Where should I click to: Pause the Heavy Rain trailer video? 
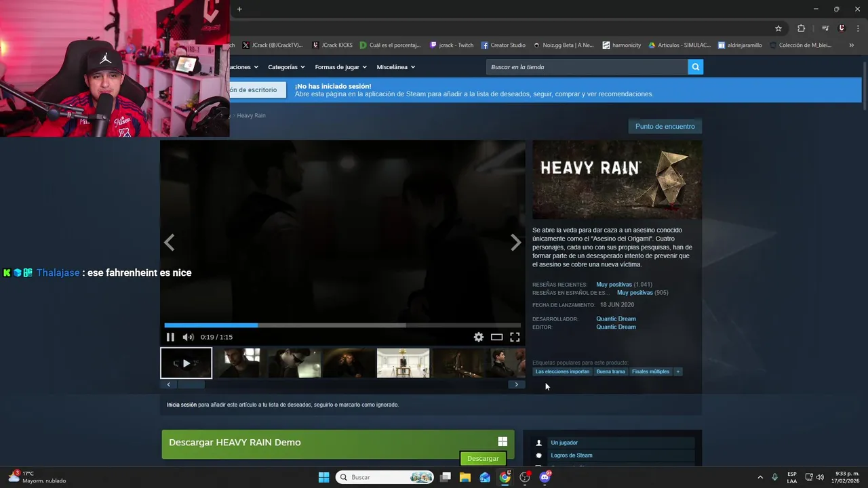pyautogui.click(x=170, y=337)
